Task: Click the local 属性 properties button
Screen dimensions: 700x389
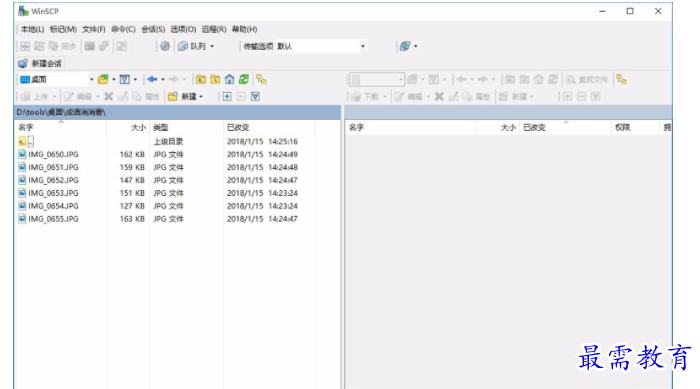Action: [x=146, y=96]
